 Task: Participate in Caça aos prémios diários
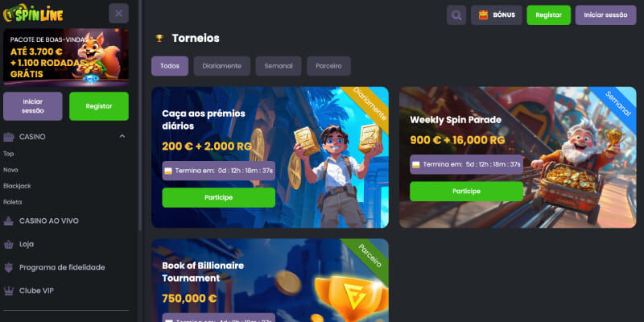point(218,197)
